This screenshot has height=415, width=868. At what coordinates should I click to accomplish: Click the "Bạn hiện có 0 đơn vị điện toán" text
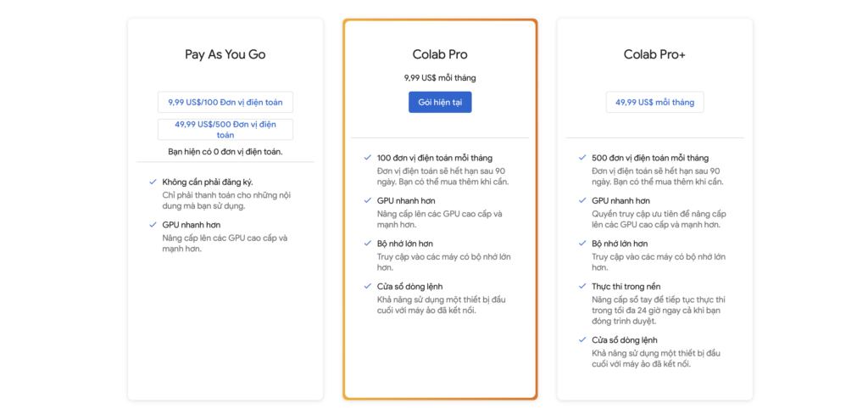click(x=225, y=152)
